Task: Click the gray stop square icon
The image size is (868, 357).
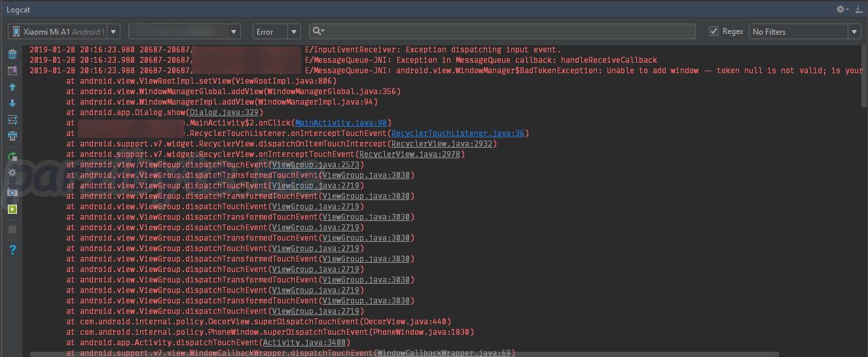Action: click(x=12, y=229)
